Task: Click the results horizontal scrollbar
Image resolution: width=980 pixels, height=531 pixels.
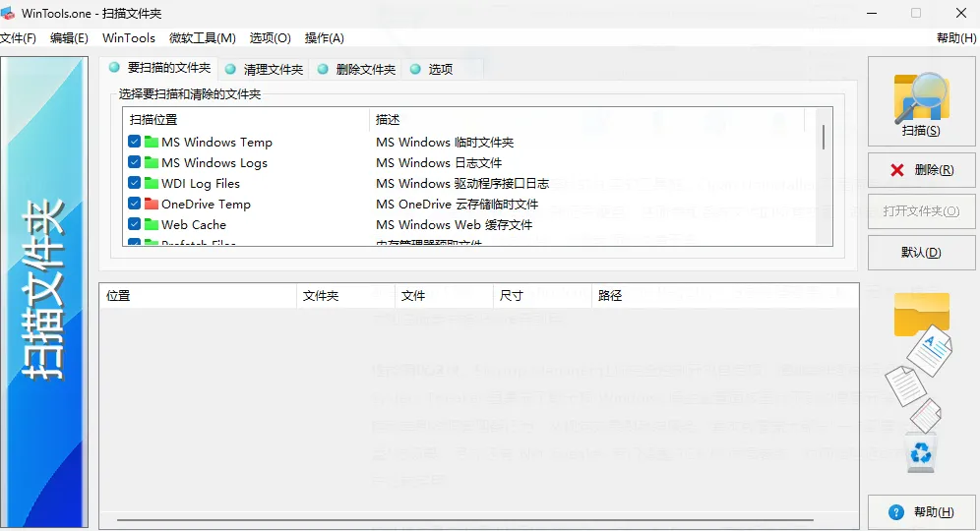Action: (465, 520)
